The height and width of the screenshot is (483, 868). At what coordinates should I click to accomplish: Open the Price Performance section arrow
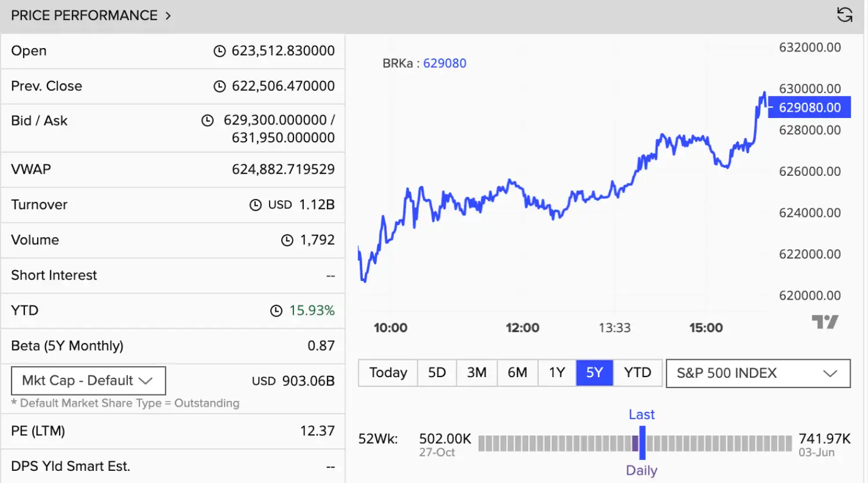(x=168, y=16)
